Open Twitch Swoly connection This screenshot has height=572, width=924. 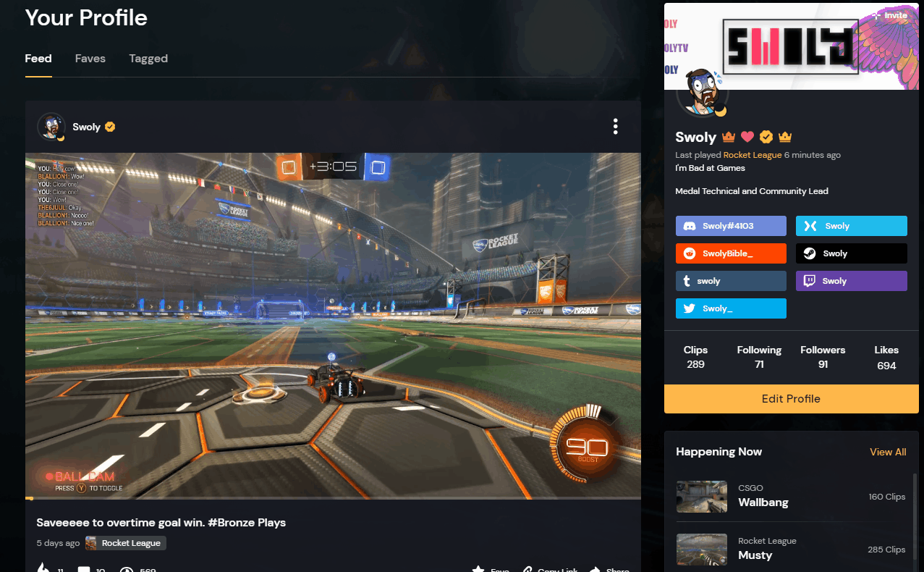[852, 281]
